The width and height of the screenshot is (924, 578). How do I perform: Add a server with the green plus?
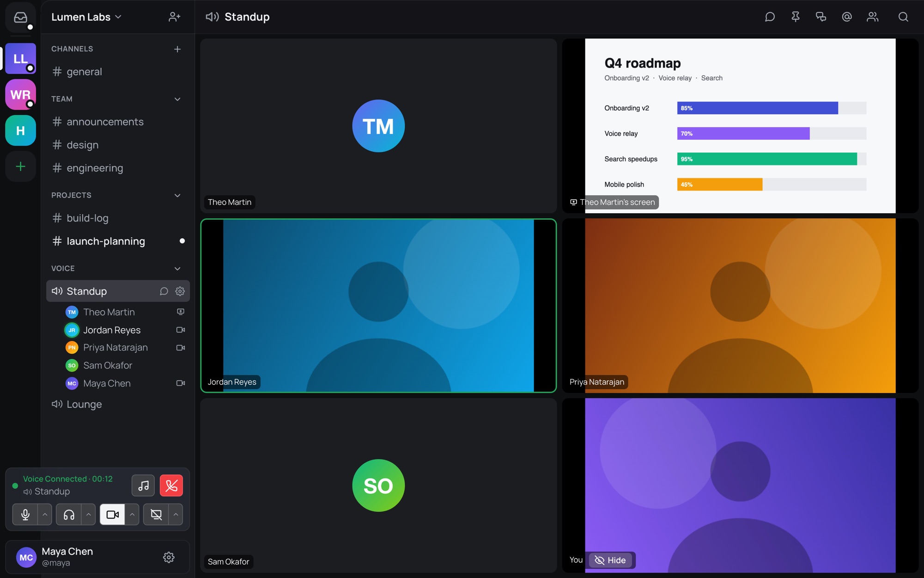20,166
